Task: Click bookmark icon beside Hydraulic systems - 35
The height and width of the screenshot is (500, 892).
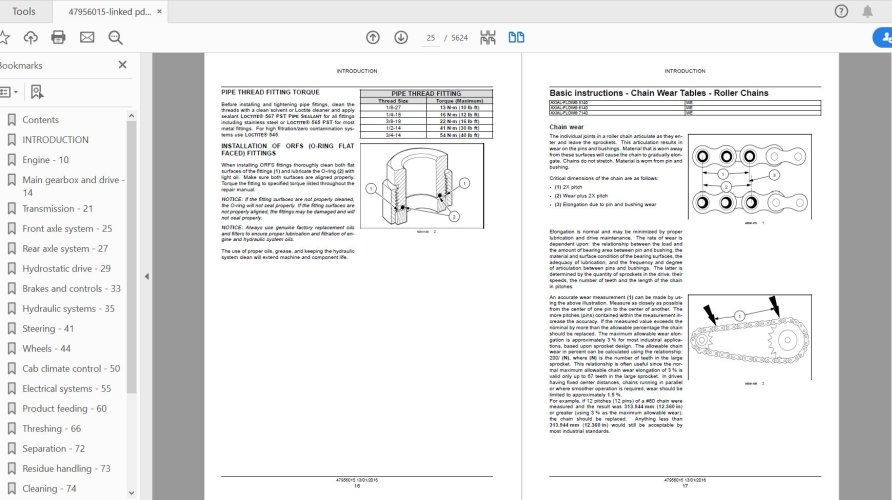Action: coord(11,308)
